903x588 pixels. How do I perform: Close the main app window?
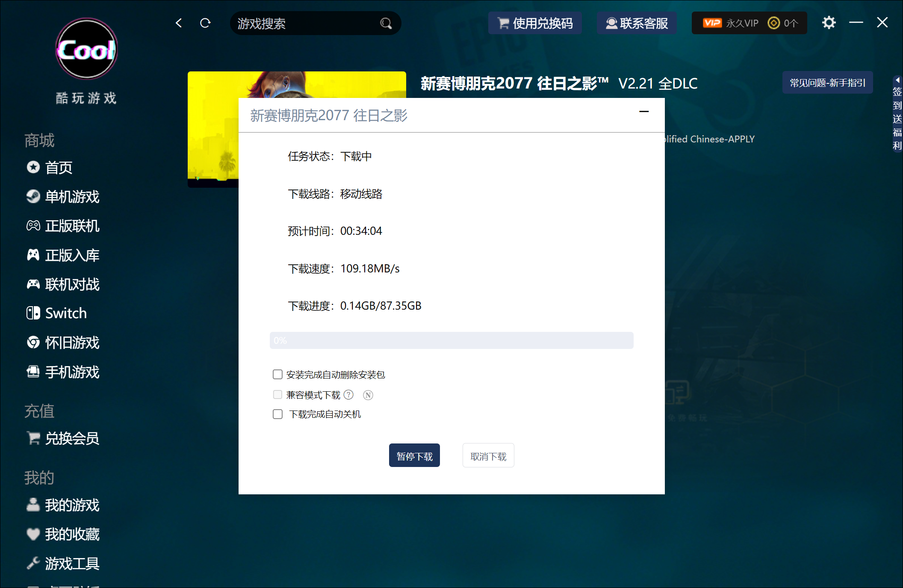click(x=882, y=23)
